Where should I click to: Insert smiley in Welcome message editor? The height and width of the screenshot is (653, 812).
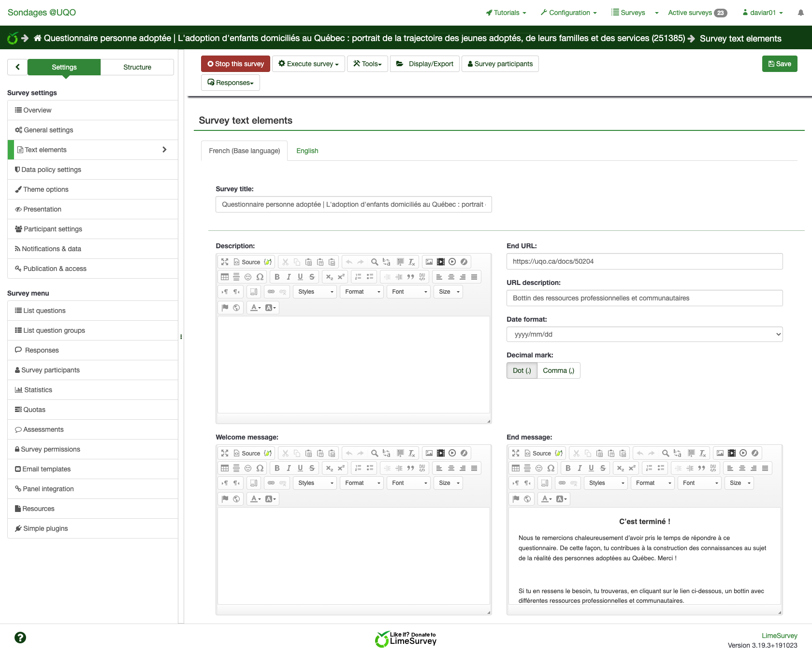[248, 468]
